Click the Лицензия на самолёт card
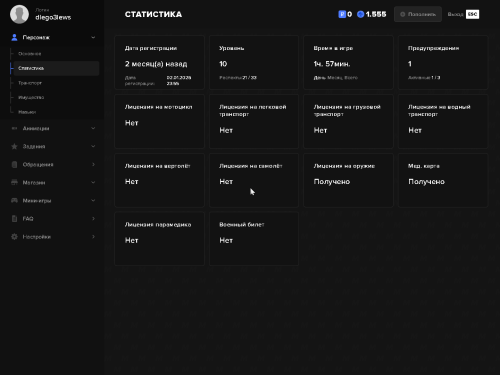The image size is (500, 375). tap(254, 180)
